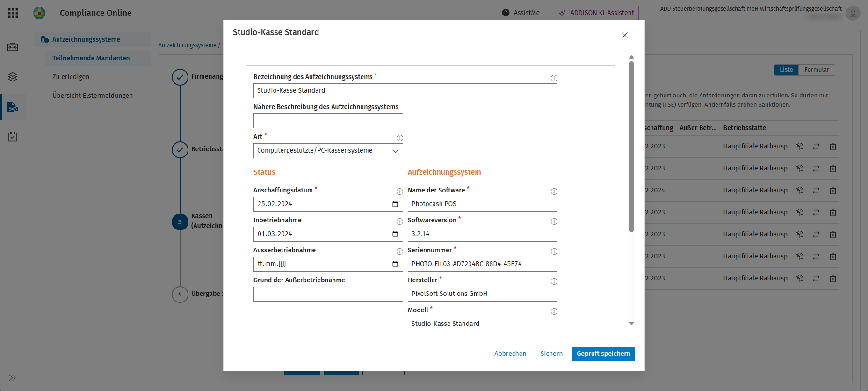Click the scrollbar down arrow in dialog
This screenshot has height=391, width=868.
(x=631, y=323)
